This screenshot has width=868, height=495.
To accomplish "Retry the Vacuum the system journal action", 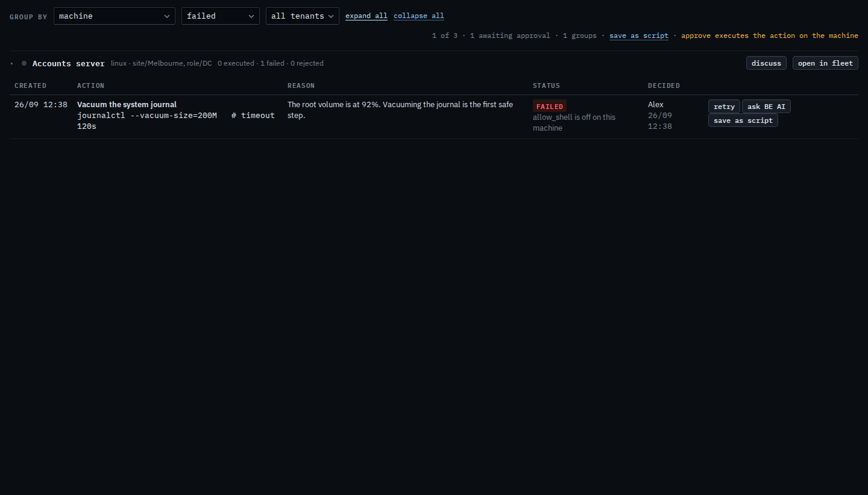I will [724, 107].
